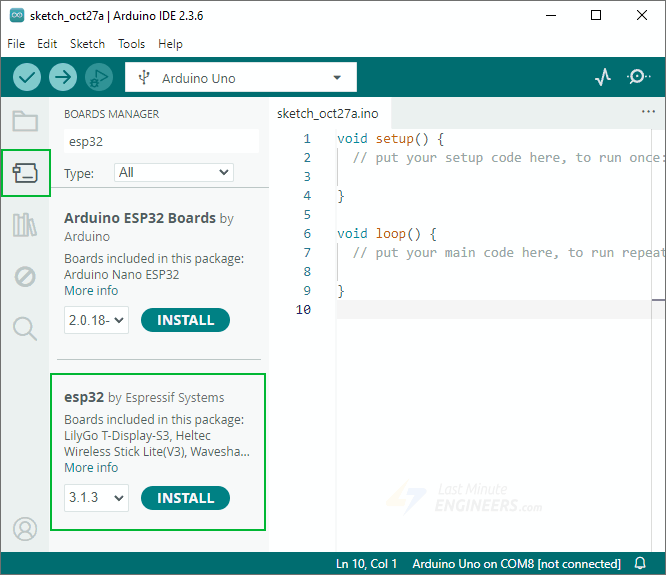666x575 pixels.
Task: Open the File menu
Action: click(x=16, y=44)
